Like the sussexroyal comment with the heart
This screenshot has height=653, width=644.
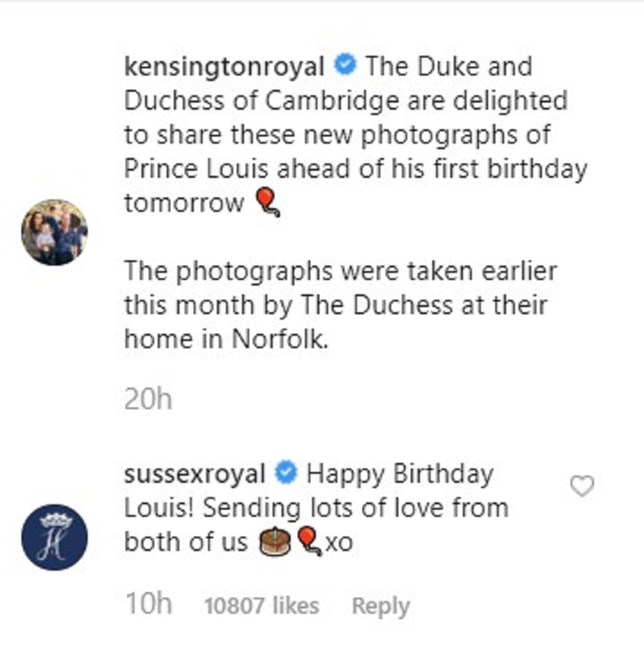(x=582, y=487)
